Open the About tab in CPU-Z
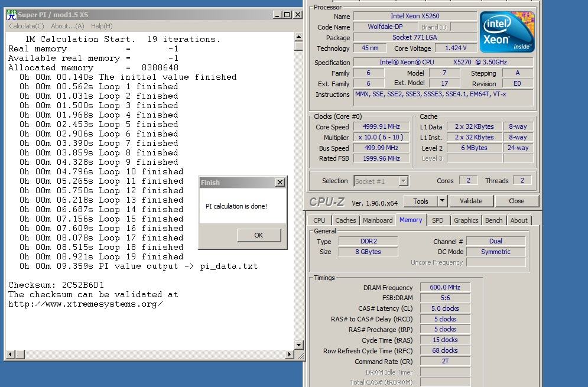This screenshot has height=387, width=588. 519,220
